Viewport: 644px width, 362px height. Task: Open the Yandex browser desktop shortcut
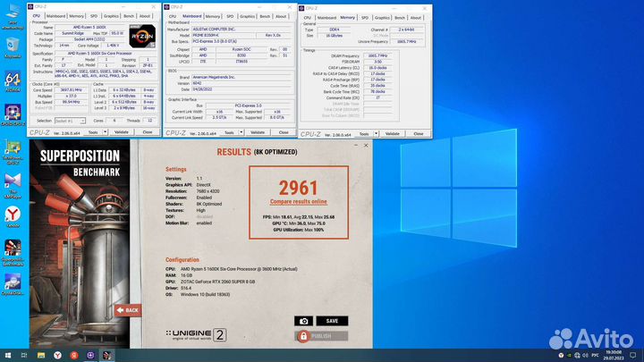coord(13,216)
